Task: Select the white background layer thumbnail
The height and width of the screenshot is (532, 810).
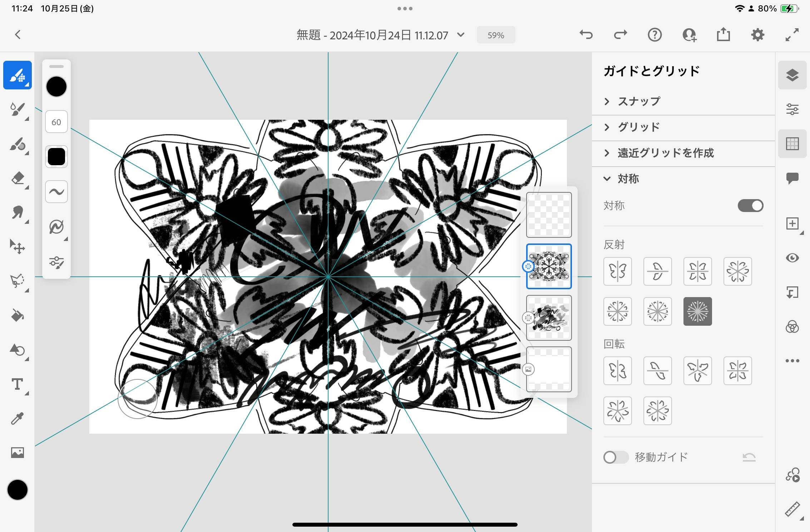Action: coord(549,369)
